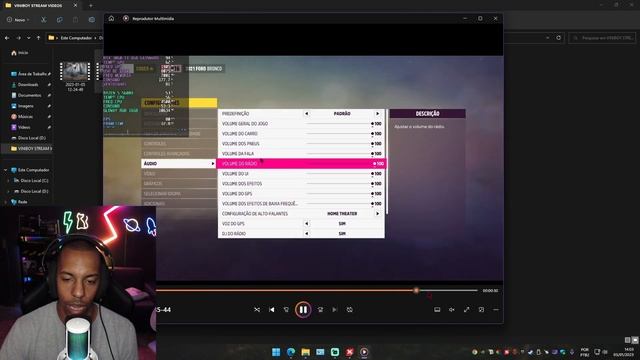Viewport: 640px width, 360px height.
Task: Enter fullscreen in the media player
Action: (x=467, y=310)
